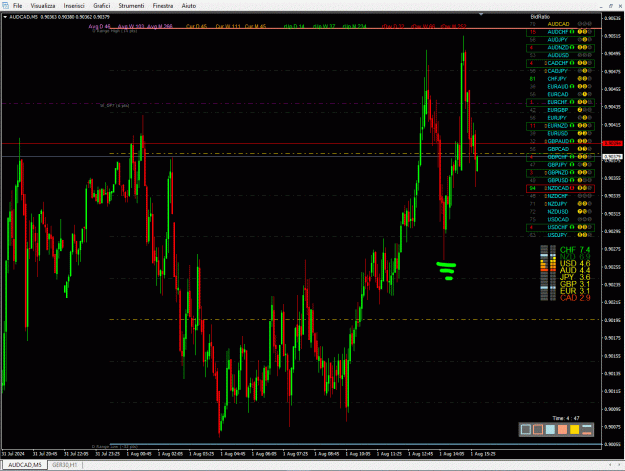Viewport: 625px width, 471px height.
Task: Click the green arch icon beside AUDNZD
Action: point(572,47)
